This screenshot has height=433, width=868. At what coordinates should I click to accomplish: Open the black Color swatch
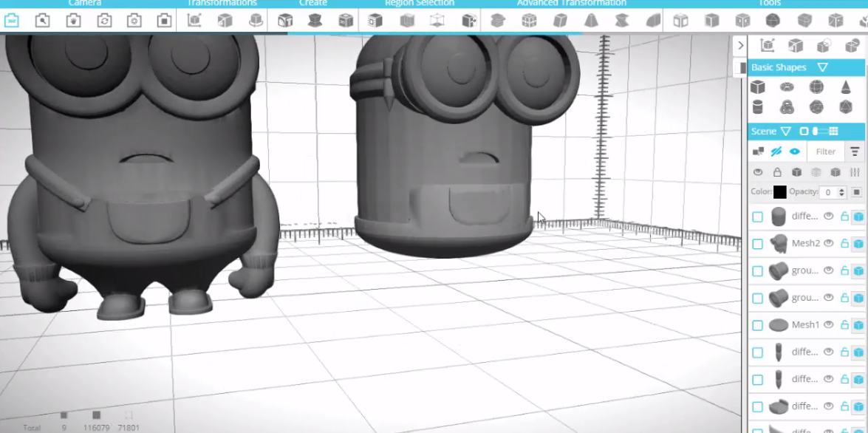[779, 192]
